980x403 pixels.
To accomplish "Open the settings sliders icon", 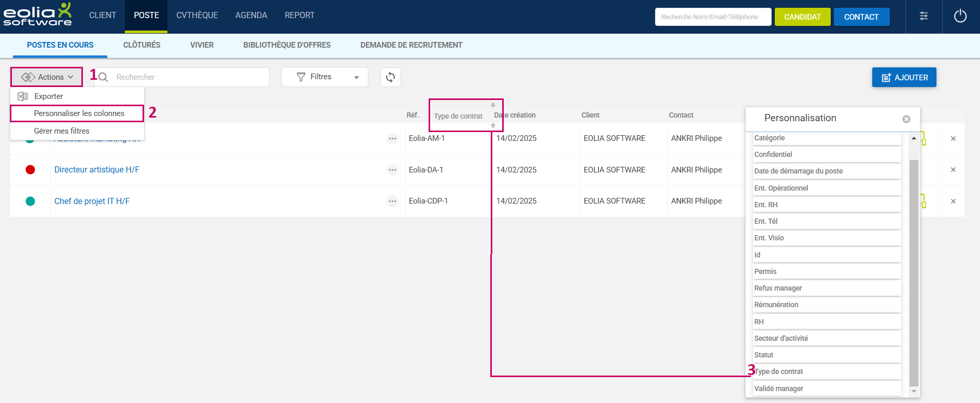I will [924, 17].
